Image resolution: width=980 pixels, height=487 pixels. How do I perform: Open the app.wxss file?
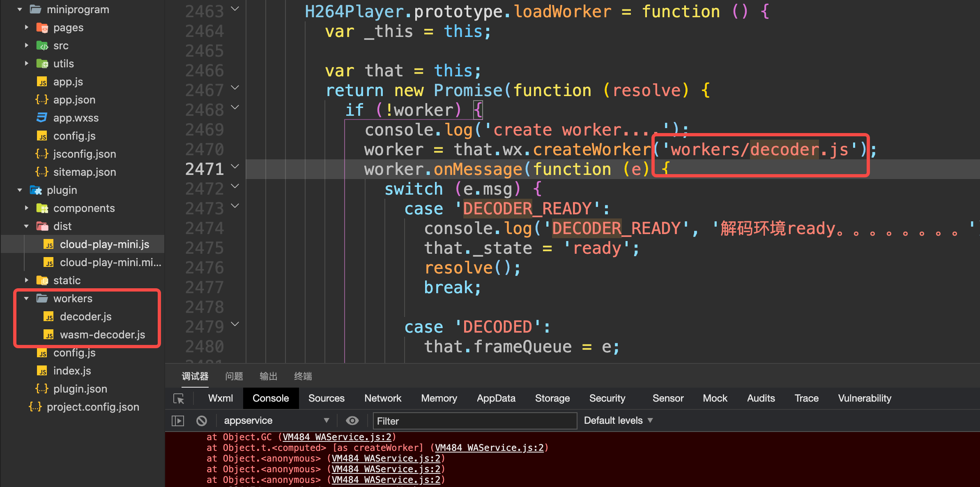click(76, 118)
